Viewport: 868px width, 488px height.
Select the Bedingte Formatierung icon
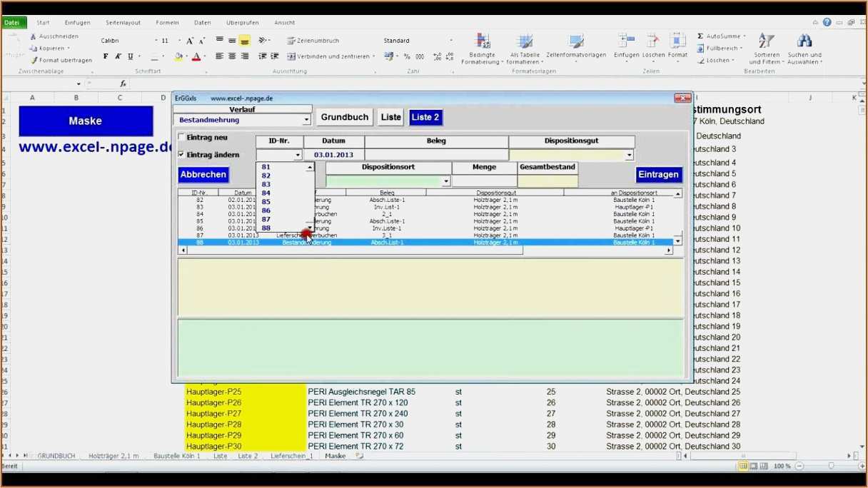tap(483, 43)
